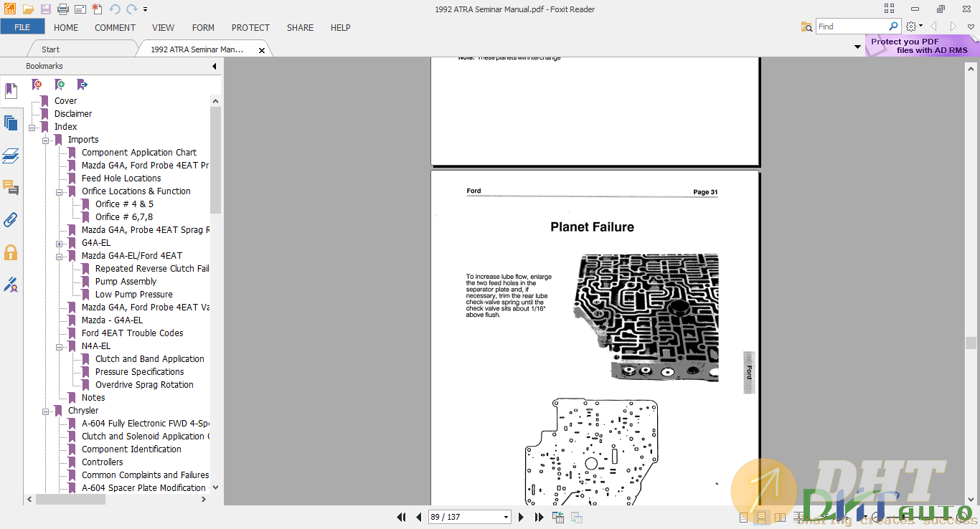Viewport: 980px width, 529px height.
Task: Go to last page button
Action: click(538, 517)
